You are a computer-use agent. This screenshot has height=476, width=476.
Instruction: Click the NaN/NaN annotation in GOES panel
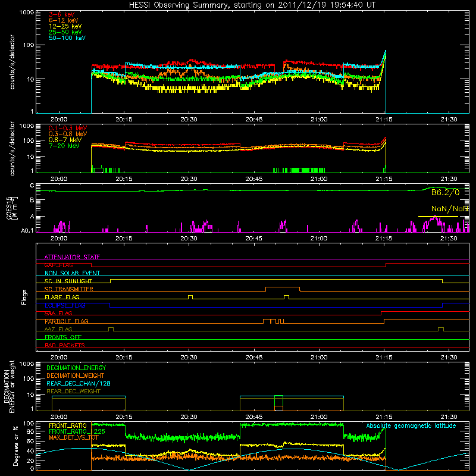pos(450,209)
